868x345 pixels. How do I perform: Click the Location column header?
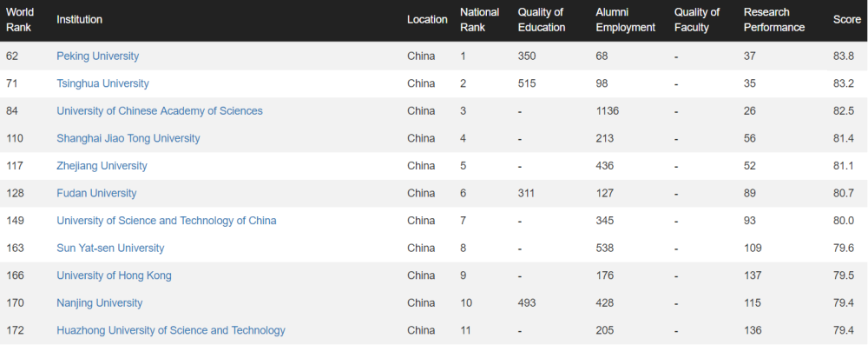coord(427,19)
